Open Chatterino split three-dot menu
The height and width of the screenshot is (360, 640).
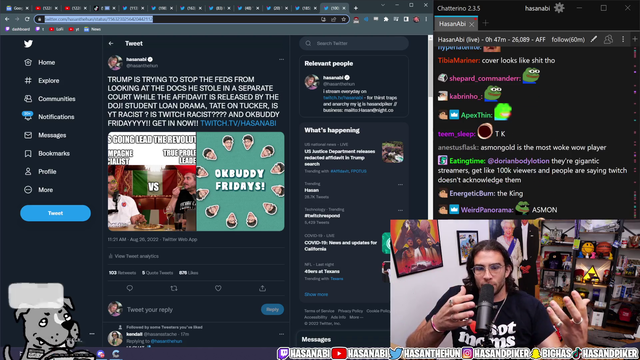tap(623, 39)
